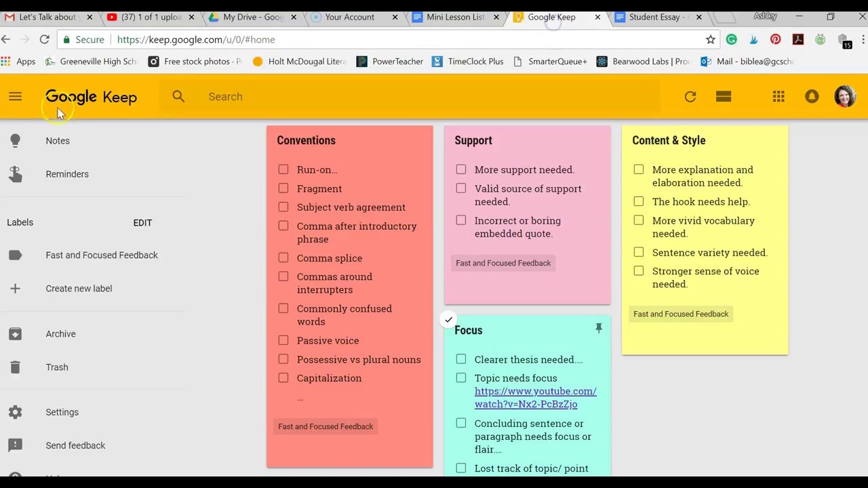Viewport: 868px width, 488px height.
Task: Reload the page in browser toolbar
Action: coord(44,39)
